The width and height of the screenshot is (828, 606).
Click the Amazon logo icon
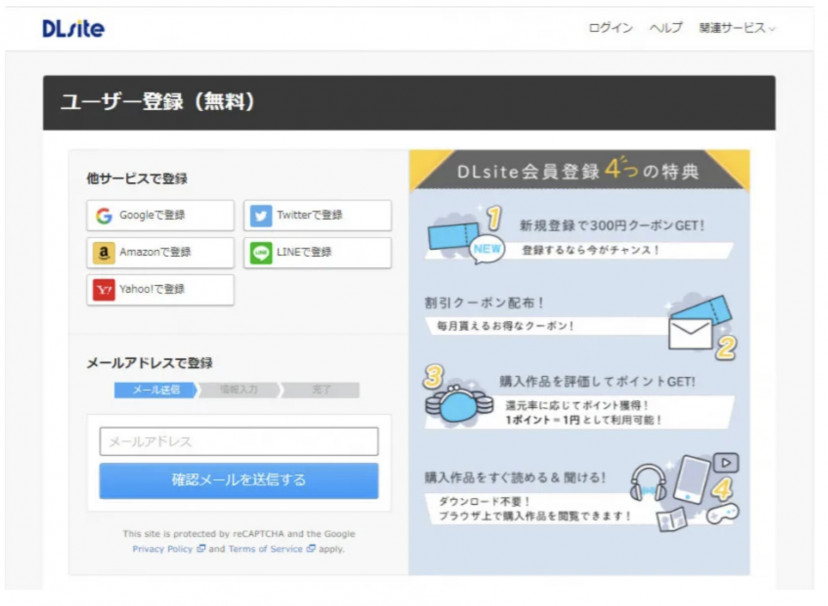pyautogui.click(x=104, y=253)
